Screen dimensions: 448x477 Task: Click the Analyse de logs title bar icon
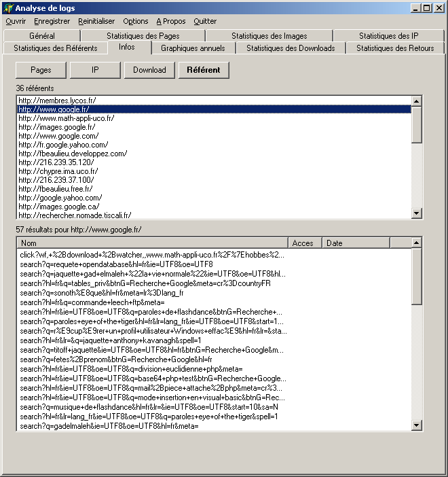7,8
